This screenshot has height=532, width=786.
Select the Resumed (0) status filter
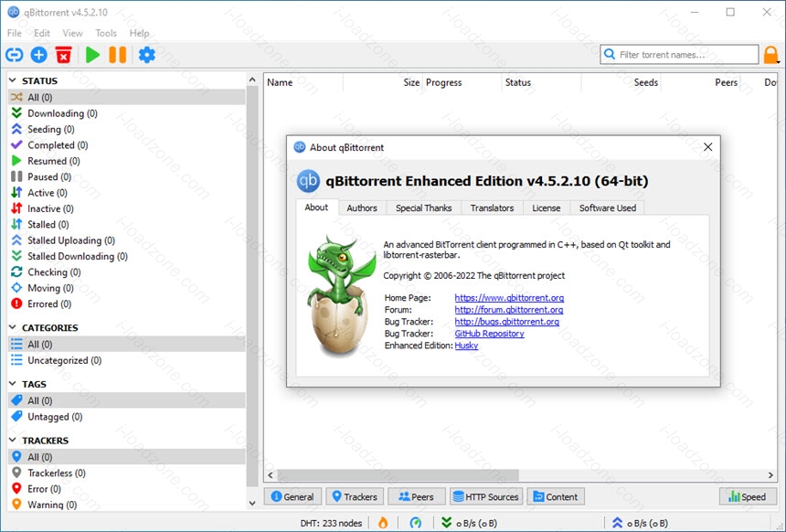(127, 161)
